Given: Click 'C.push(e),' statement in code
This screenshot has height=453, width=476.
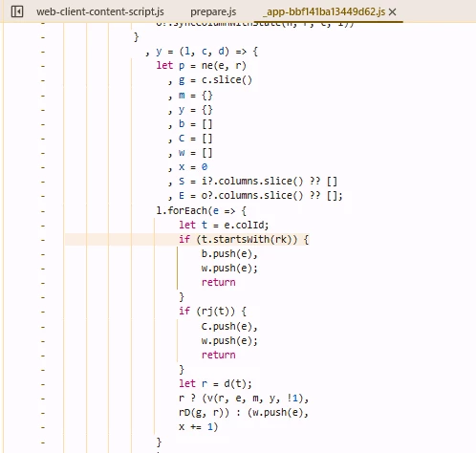Looking at the screenshot, I should [x=229, y=327].
